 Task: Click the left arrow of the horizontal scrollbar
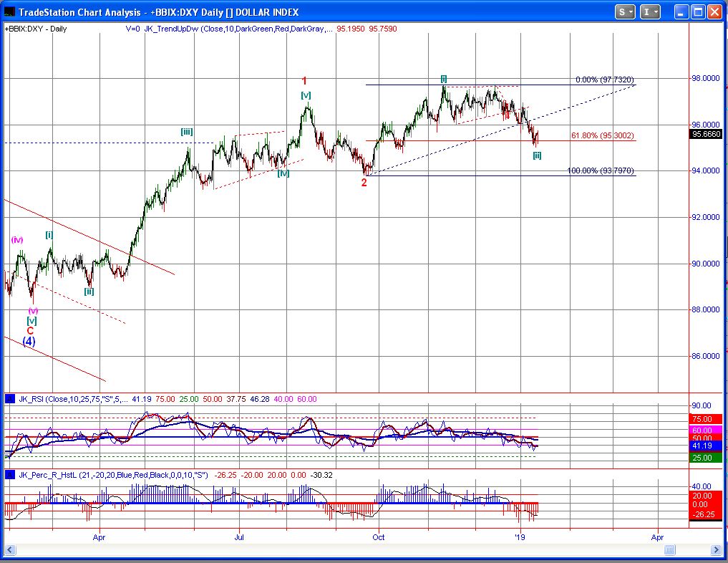tap(9, 550)
